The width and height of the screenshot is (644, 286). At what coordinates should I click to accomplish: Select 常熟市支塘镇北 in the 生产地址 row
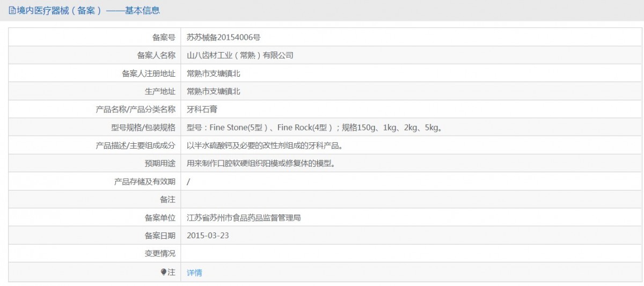(x=213, y=91)
